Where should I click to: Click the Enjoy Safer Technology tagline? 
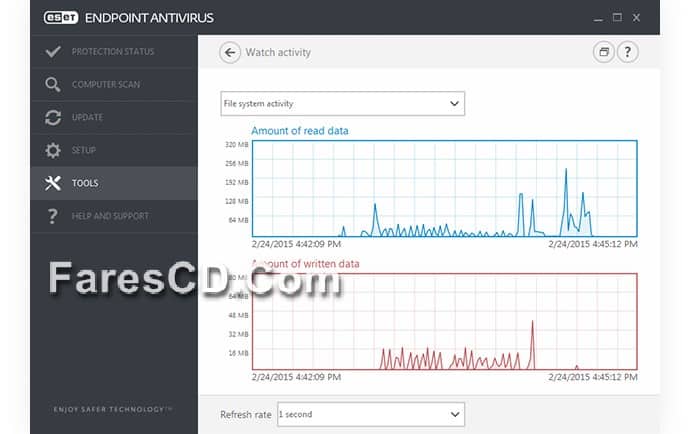tap(113, 409)
